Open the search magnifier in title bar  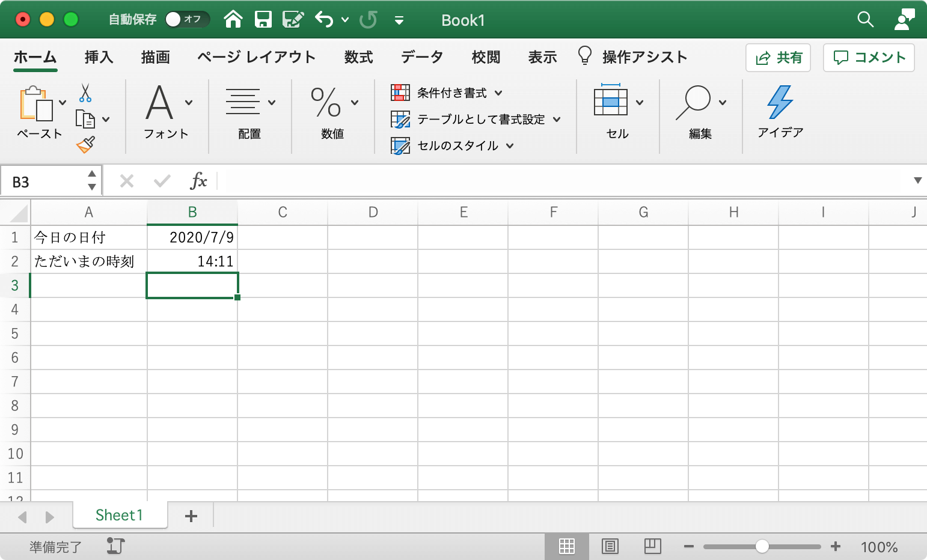coord(865,20)
